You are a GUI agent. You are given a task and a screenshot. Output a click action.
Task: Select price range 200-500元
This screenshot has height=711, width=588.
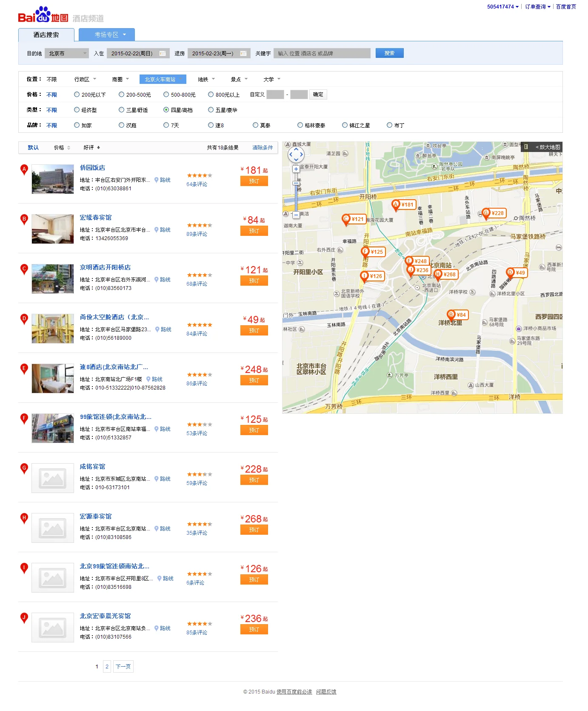[121, 95]
